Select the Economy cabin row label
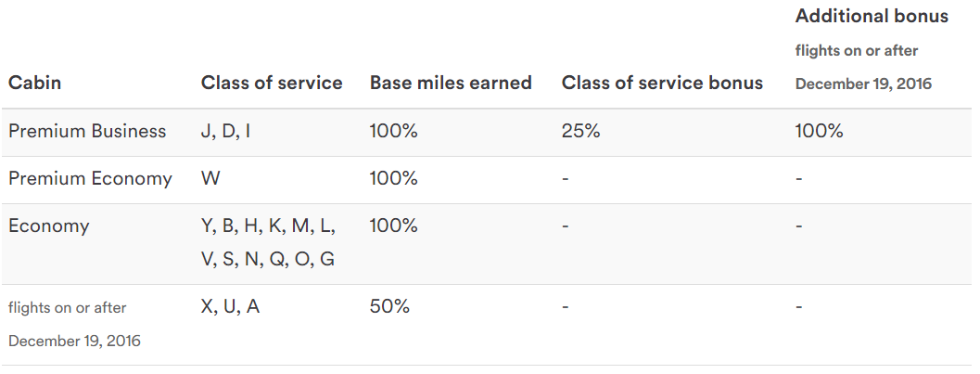Screen dimensions: 980x374 48,226
